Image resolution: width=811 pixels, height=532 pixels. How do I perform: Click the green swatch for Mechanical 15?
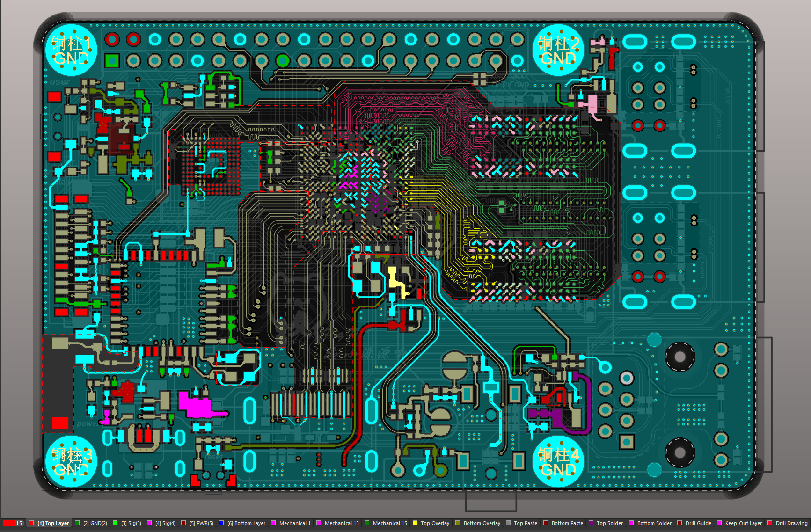tap(367, 523)
